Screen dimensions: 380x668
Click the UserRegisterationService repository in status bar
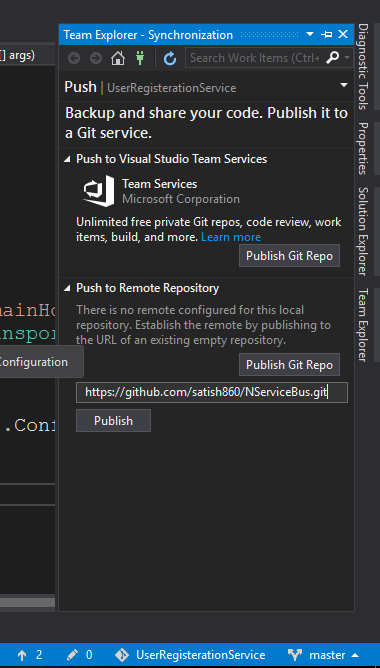coord(190,655)
